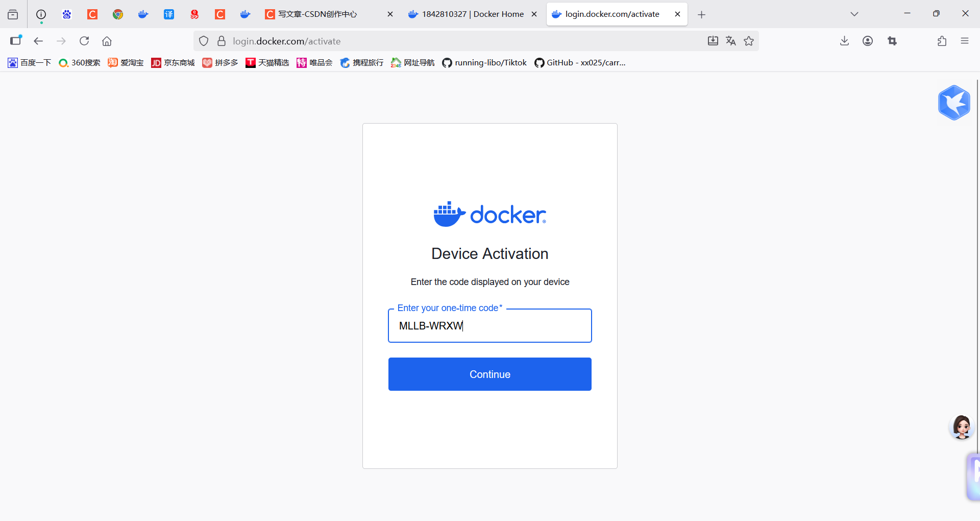Open 唯品会 bookmark
Screen dimensions: 980x521
tap(314, 62)
